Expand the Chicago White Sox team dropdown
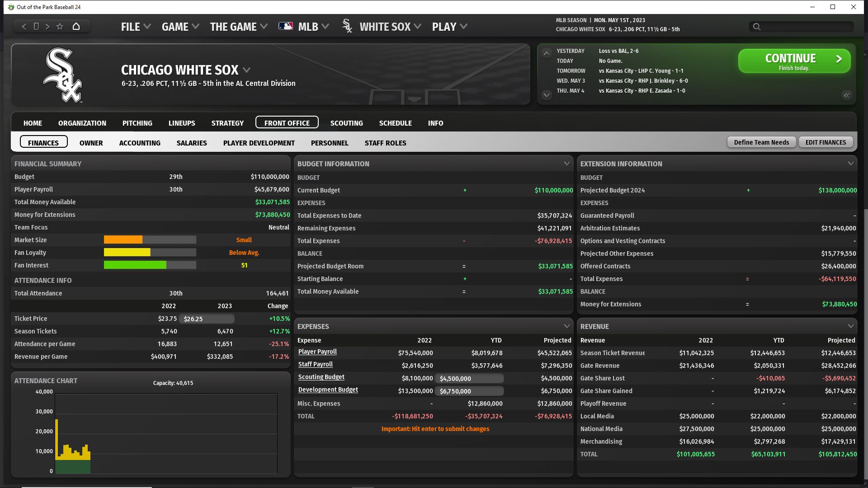The width and height of the screenshot is (868, 488). 246,70
